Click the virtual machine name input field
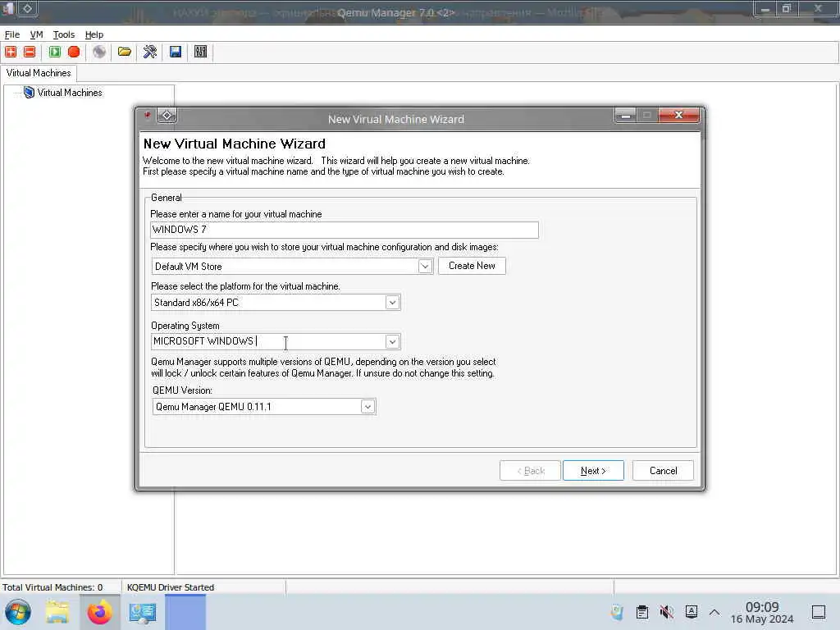Viewport: 840px width, 630px height. 344,230
